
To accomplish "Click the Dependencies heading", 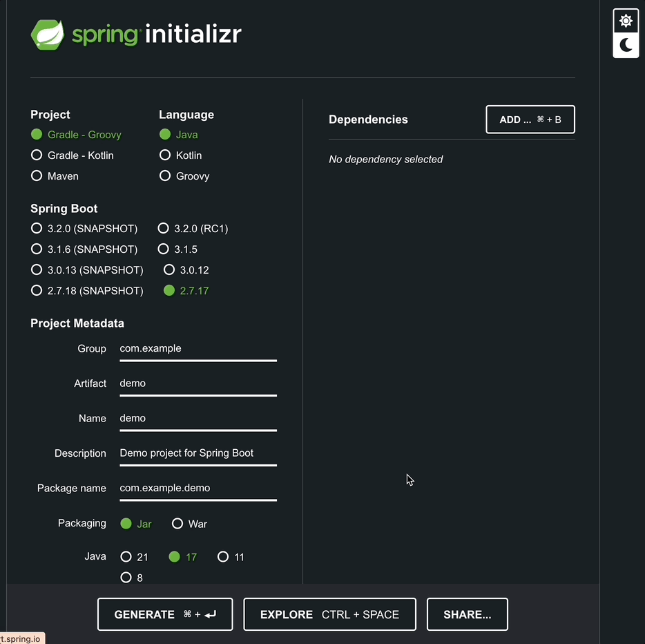I will pos(368,120).
